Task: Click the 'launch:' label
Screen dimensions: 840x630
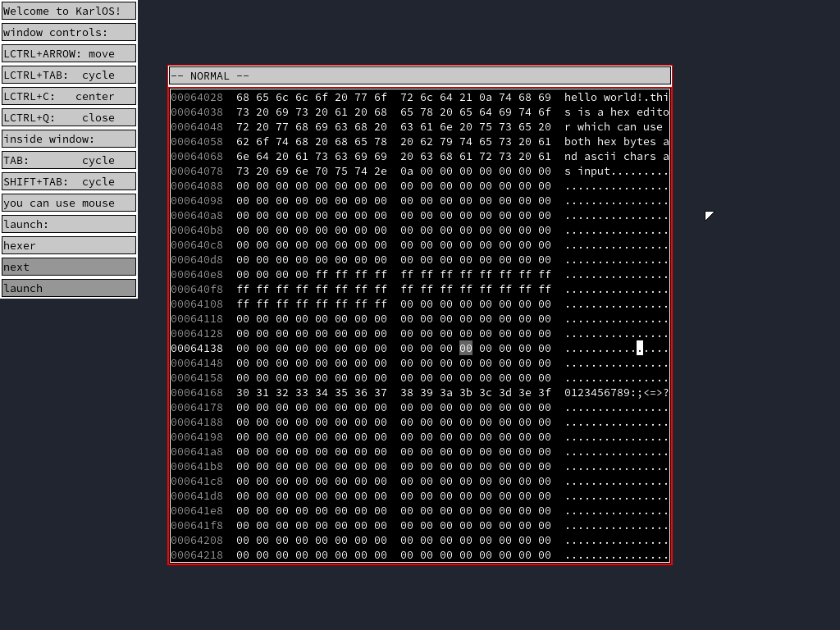Action: [x=69, y=224]
